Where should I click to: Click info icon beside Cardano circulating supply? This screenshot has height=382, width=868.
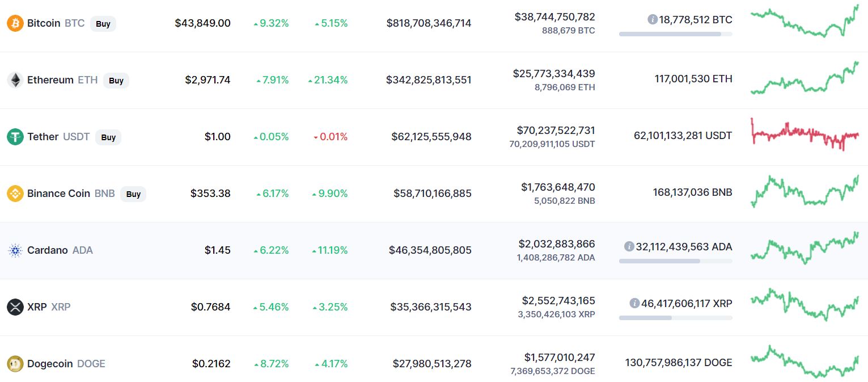(629, 246)
